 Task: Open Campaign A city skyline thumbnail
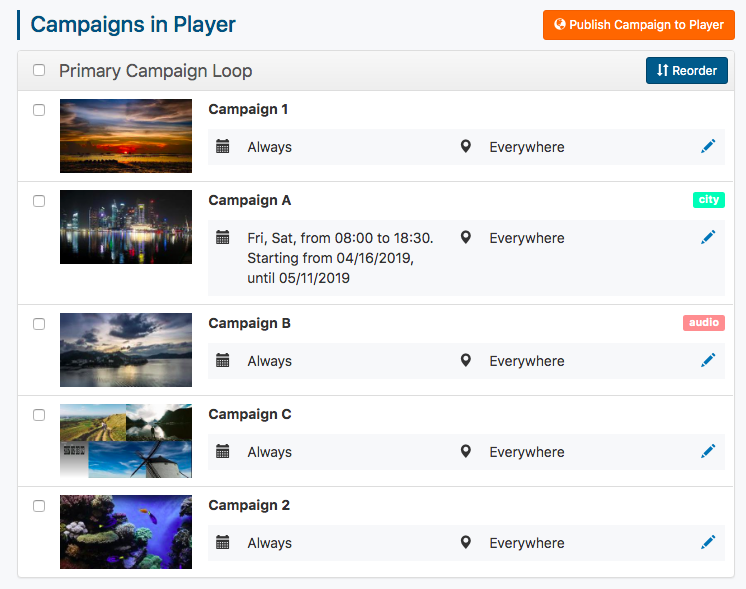pyautogui.click(x=126, y=227)
